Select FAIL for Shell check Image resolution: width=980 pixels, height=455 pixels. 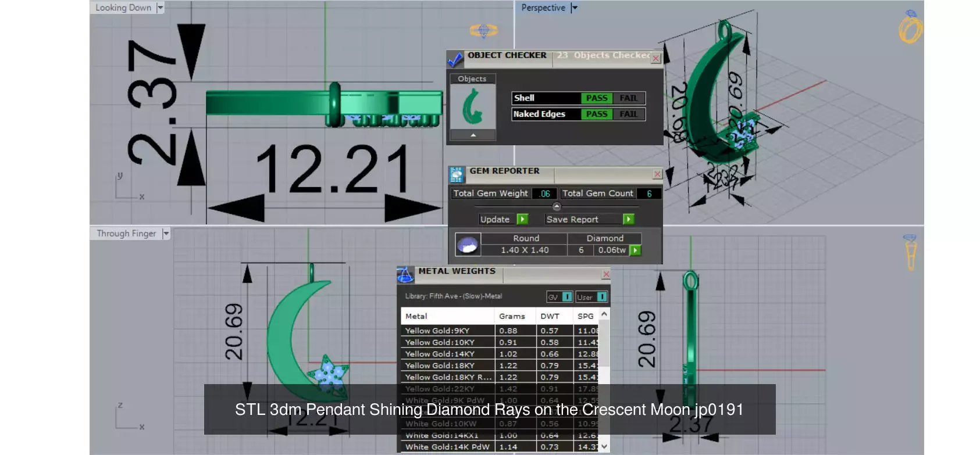click(x=628, y=98)
